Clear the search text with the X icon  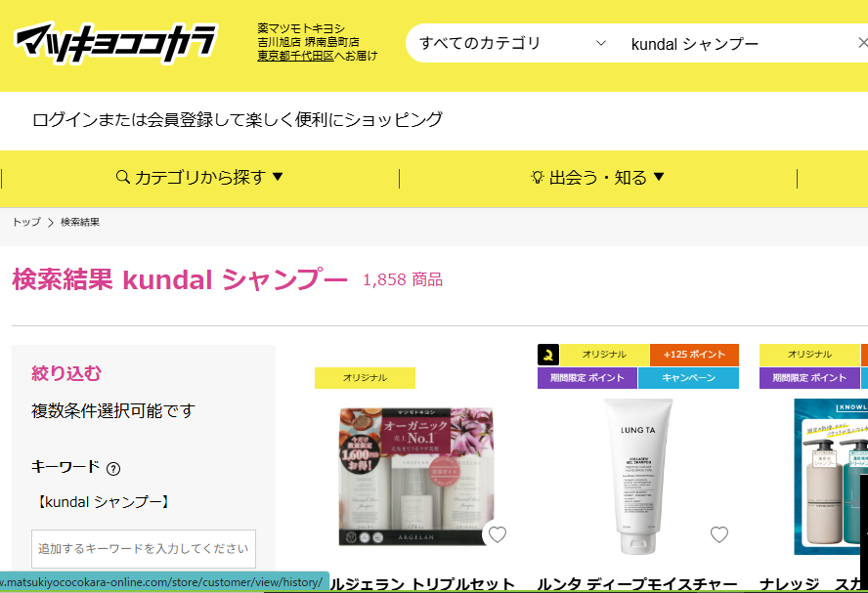point(862,43)
